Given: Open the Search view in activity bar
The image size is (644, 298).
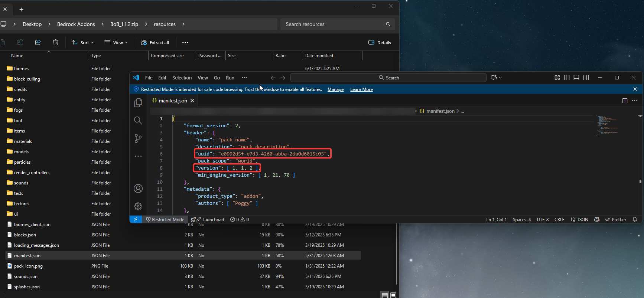Looking at the screenshot, I should (x=138, y=121).
